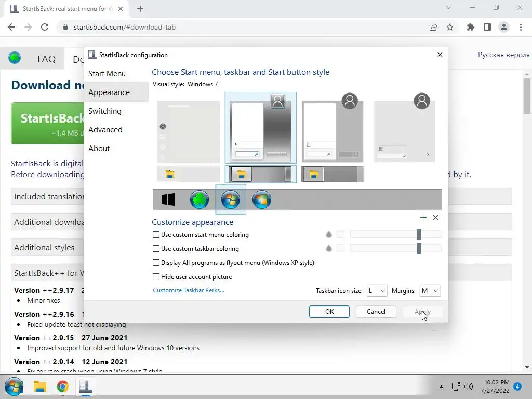Confirm settings with OK button
The width and height of the screenshot is (532, 399).
click(x=329, y=312)
